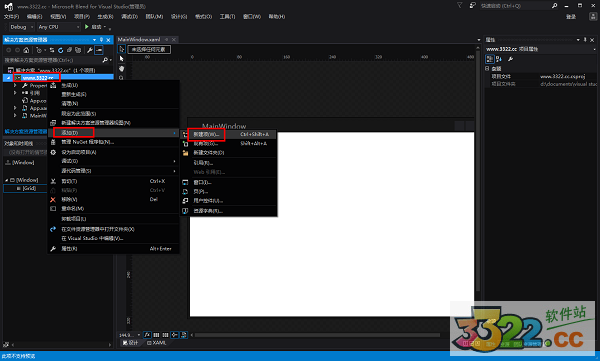Toggle auto-hide pin on Solution Explorer panel
The width and height of the screenshot is (600, 361).
point(101,40)
